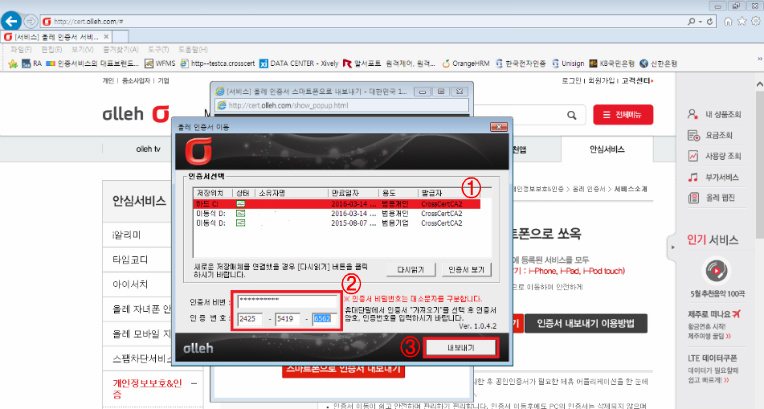Viewport: 764px width, 409px height.
Task: Go back with the browser back arrow
Action: click(x=11, y=21)
